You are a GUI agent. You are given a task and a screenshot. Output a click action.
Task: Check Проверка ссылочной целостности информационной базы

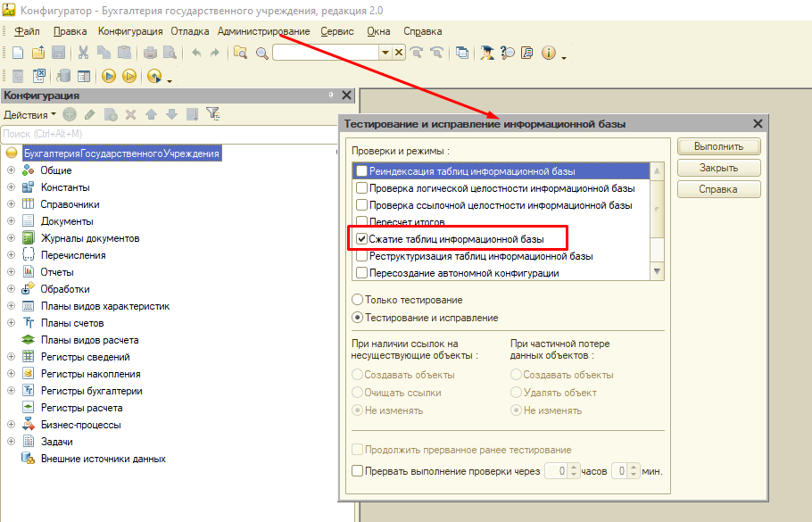point(361,205)
